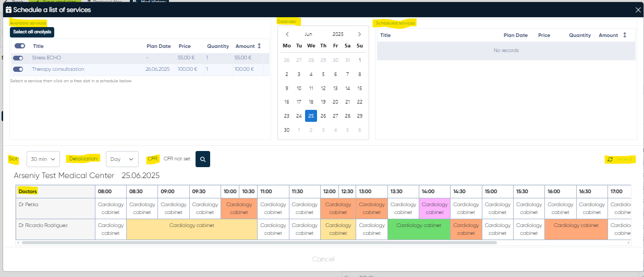Click the schedule's horizontal scrollbar
Screen dimensions: 644x277
261,242
